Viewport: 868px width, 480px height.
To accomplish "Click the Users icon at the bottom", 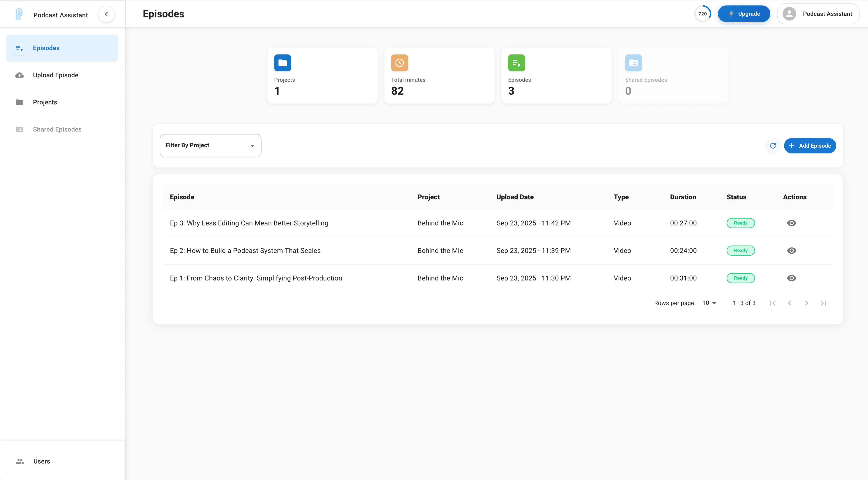I will [19, 461].
